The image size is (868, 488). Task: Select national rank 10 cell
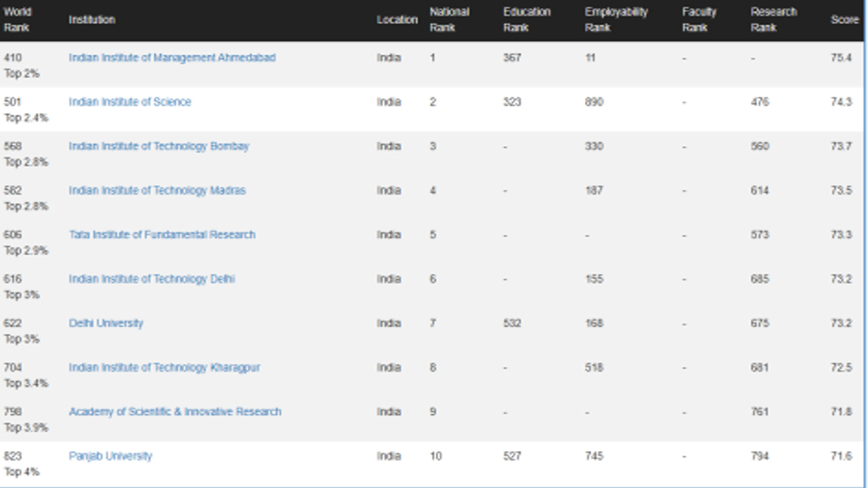point(436,456)
